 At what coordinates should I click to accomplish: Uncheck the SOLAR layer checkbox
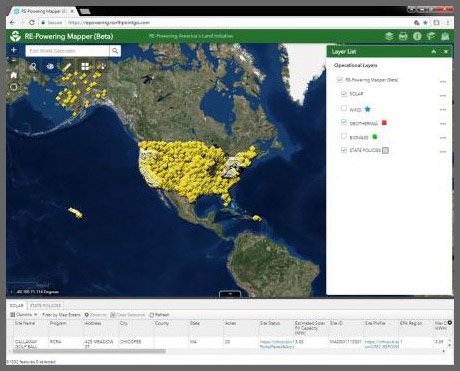[x=344, y=94]
